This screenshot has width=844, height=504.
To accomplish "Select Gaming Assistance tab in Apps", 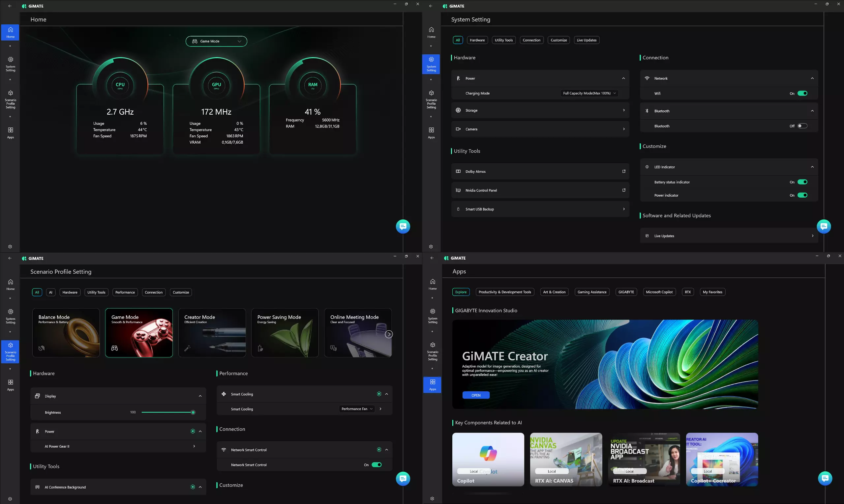I will (x=592, y=292).
